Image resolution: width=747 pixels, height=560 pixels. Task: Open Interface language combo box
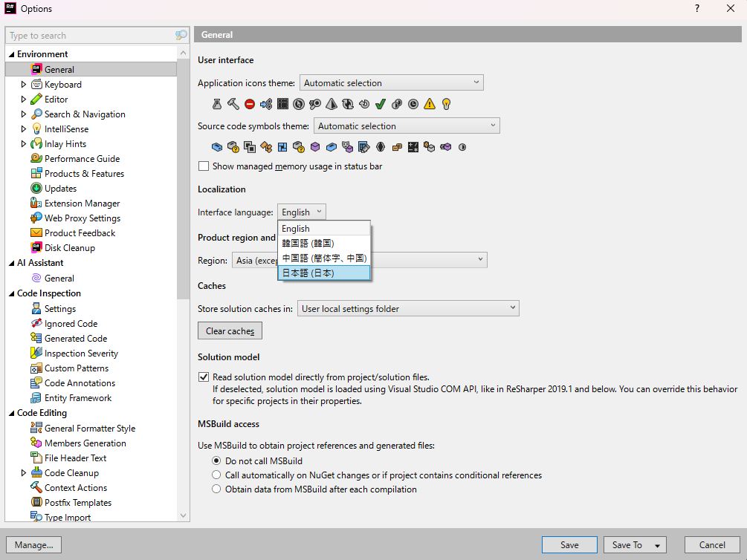coord(302,212)
